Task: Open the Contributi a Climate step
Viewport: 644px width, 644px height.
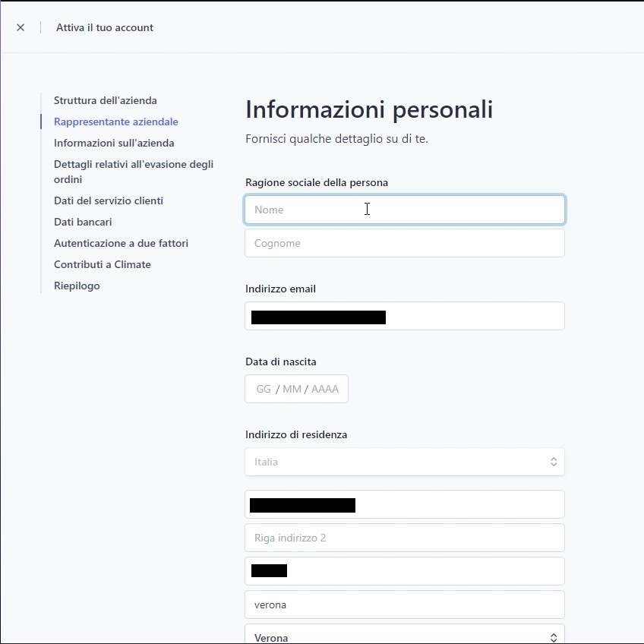Action: [102, 264]
